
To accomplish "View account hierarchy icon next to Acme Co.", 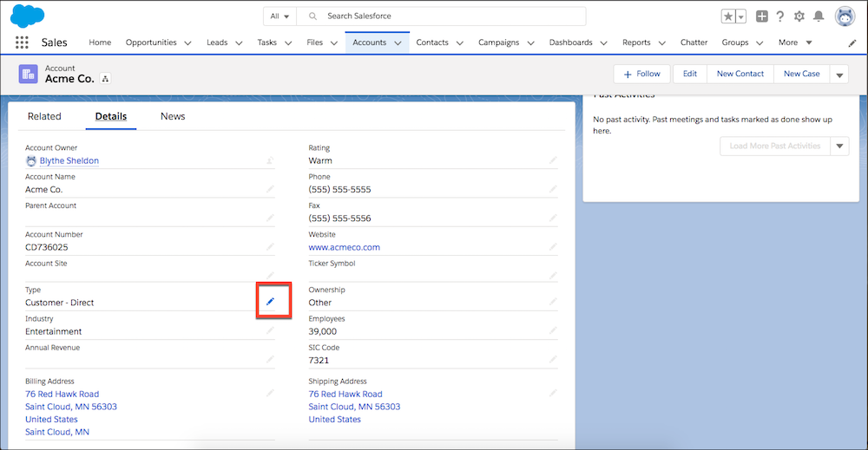I will point(105,79).
